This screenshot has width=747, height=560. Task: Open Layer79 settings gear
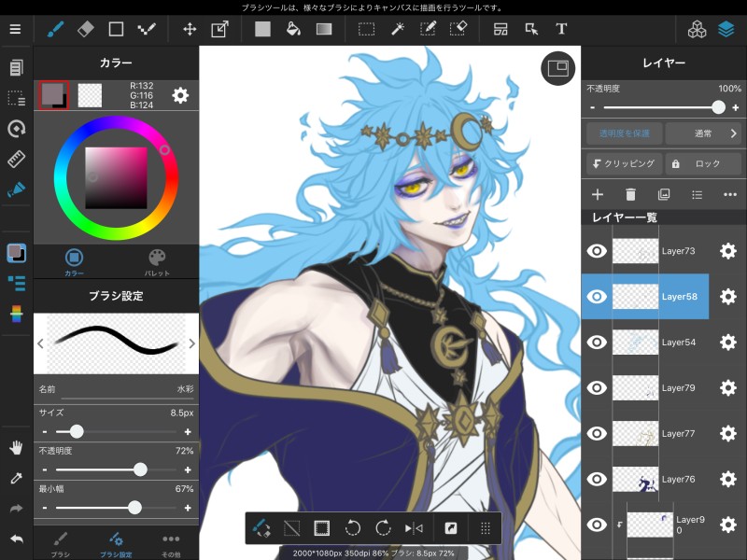(728, 388)
